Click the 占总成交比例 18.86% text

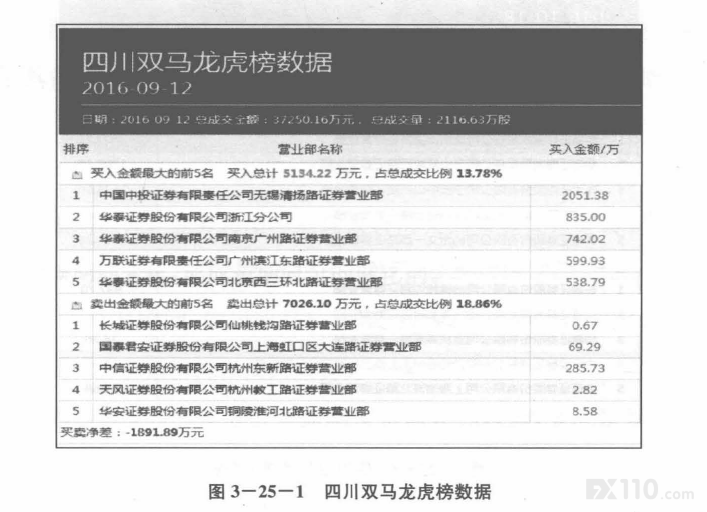point(438,304)
